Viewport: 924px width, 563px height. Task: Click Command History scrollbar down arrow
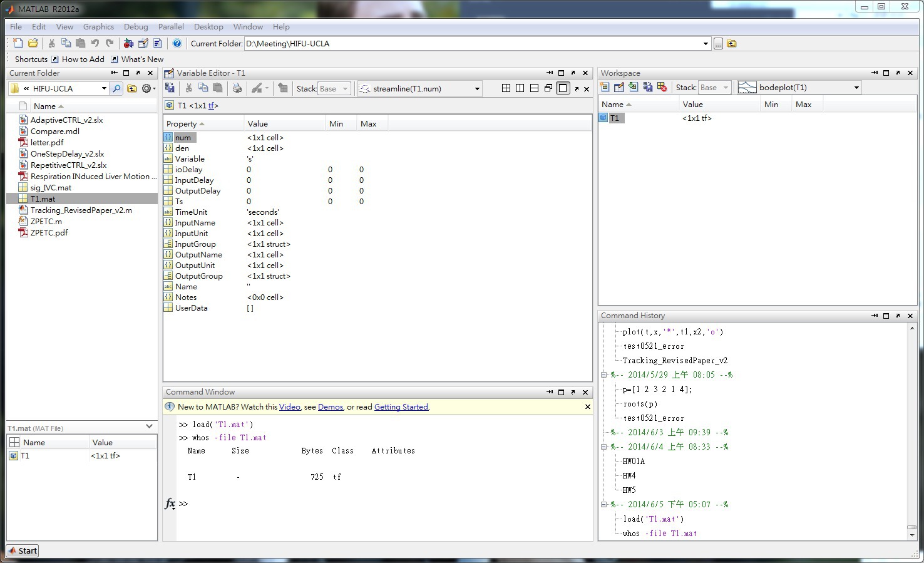pyautogui.click(x=912, y=535)
